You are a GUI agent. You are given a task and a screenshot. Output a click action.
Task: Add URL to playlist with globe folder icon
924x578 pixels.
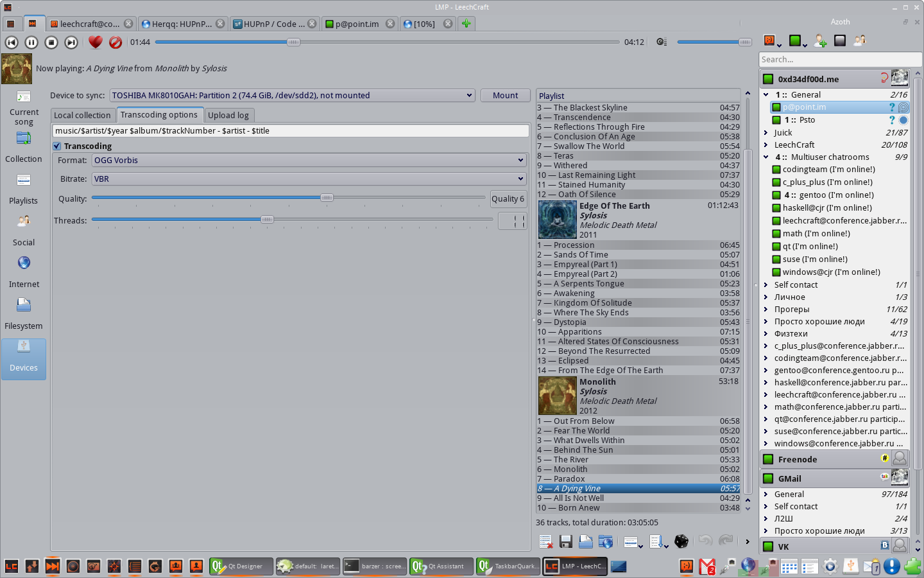coord(606,541)
